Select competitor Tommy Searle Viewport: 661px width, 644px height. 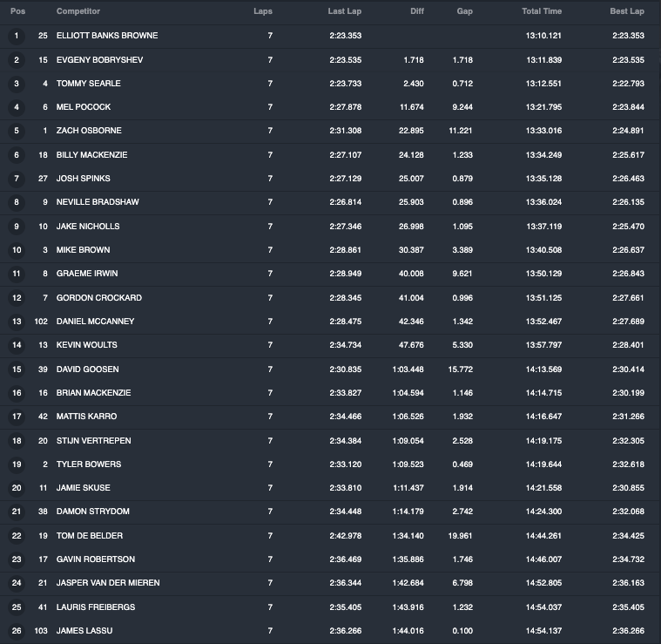[89, 84]
